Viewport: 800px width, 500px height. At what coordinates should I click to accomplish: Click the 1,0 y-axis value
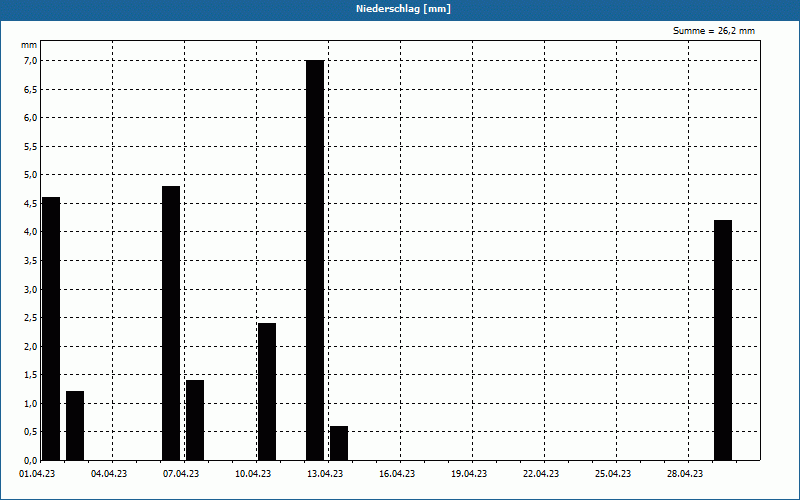(x=30, y=404)
